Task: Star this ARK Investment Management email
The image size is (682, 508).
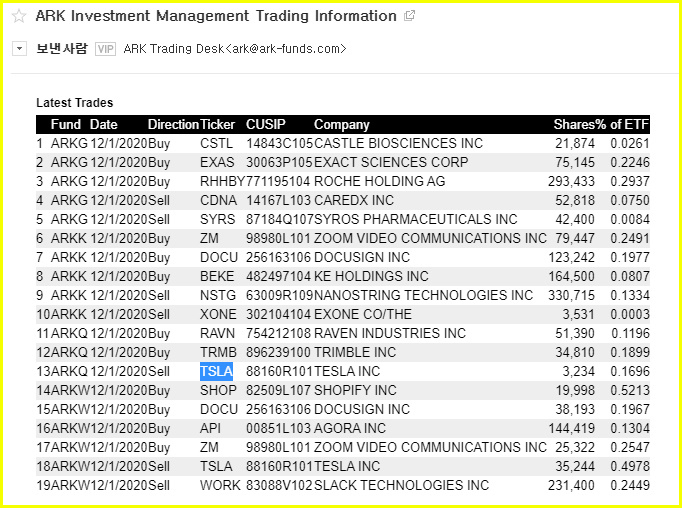Action: point(19,16)
